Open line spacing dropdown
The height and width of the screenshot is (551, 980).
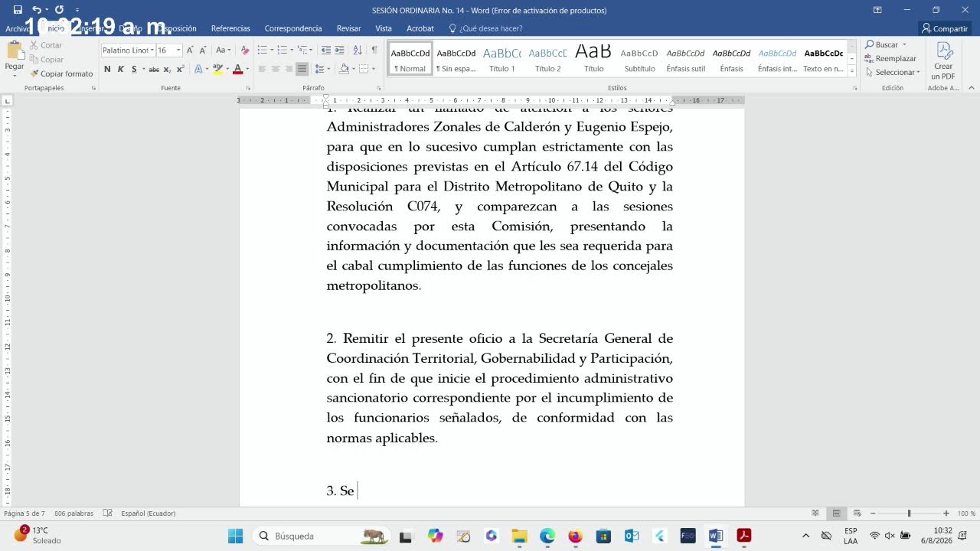tap(325, 69)
